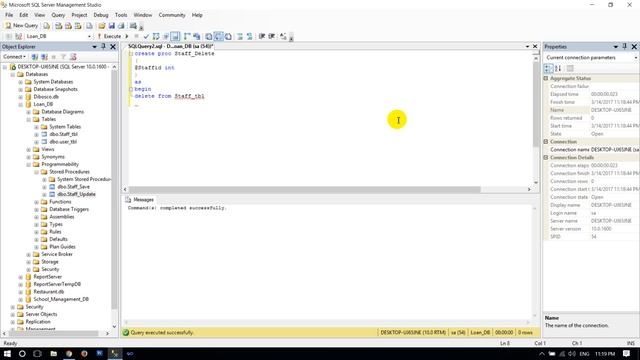Open the Query menu
The height and width of the screenshot is (360, 640).
coord(58,15)
